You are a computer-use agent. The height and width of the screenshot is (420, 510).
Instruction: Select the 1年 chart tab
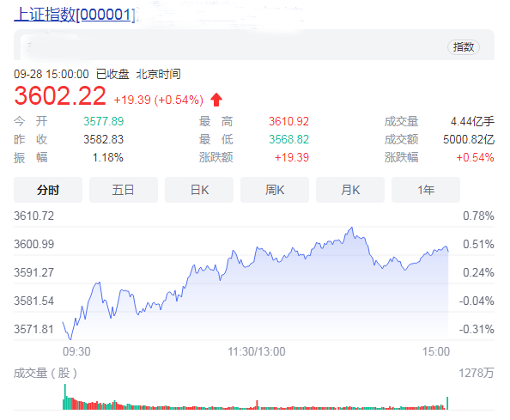pos(426,190)
